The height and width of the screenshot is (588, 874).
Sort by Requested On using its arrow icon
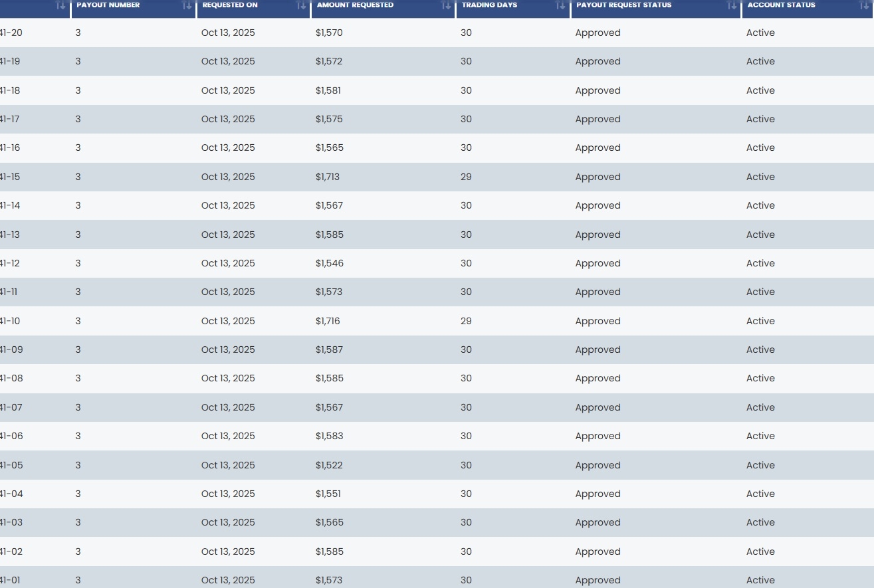(302, 5)
